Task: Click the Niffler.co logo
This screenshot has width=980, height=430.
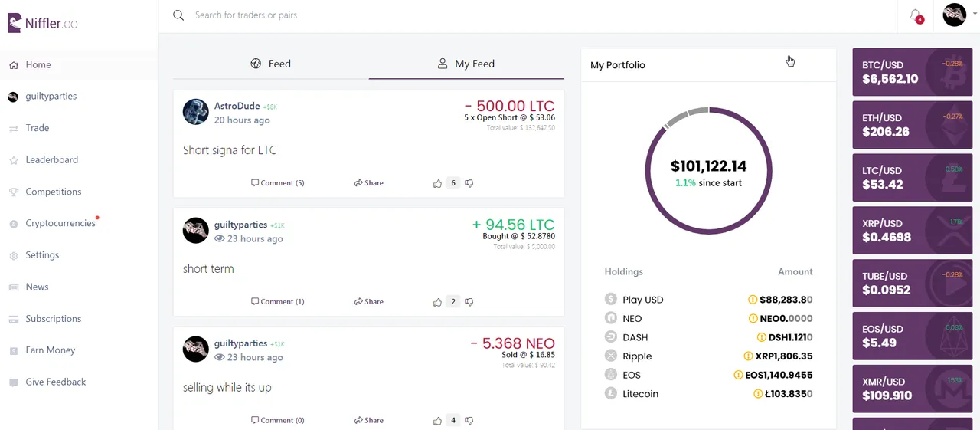Action: pyautogui.click(x=43, y=23)
